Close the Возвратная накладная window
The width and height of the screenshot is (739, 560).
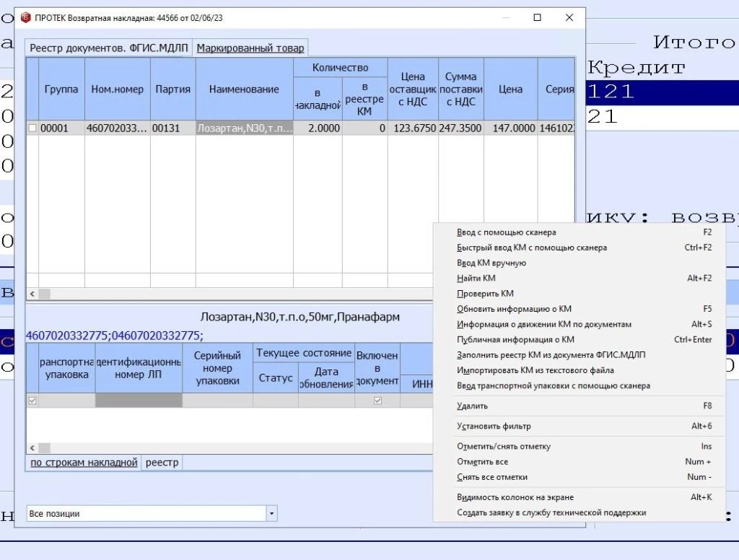click(x=569, y=17)
